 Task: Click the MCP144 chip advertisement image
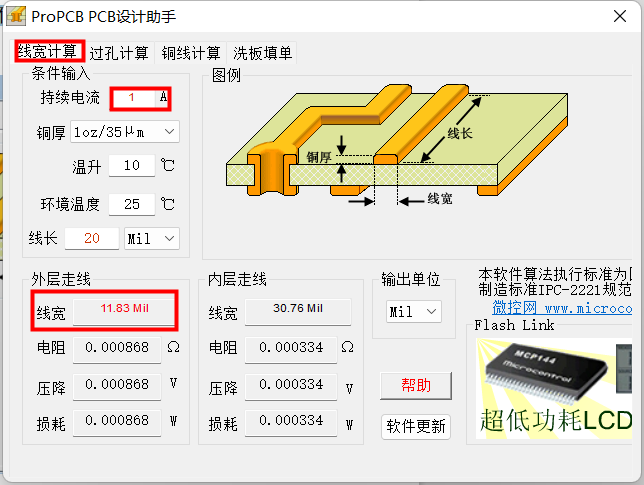pyautogui.click(x=553, y=388)
